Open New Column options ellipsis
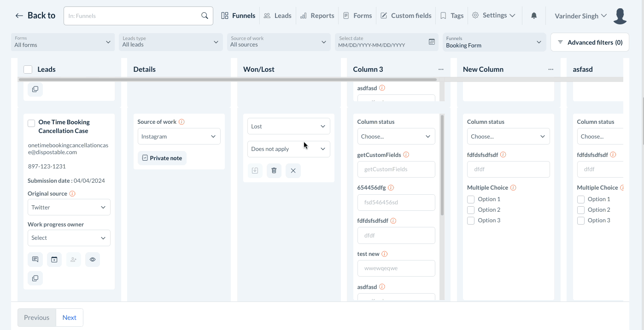Viewport: 644px width, 330px height. (x=551, y=69)
